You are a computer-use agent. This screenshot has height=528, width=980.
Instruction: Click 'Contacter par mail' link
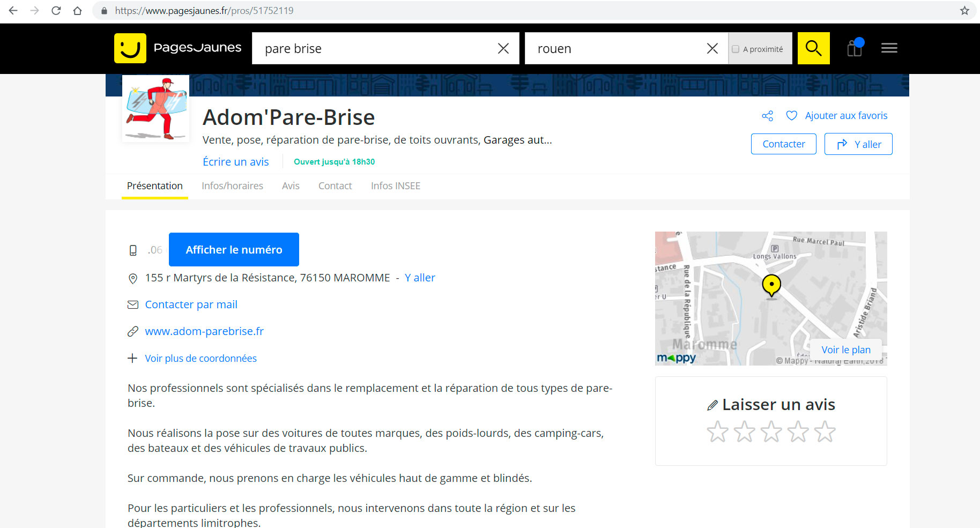[191, 304]
